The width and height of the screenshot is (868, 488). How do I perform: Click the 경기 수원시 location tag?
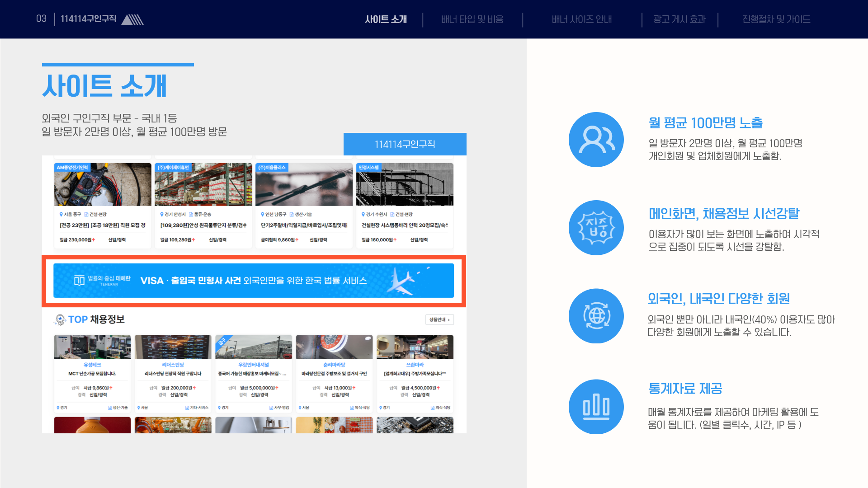[374, 214]
